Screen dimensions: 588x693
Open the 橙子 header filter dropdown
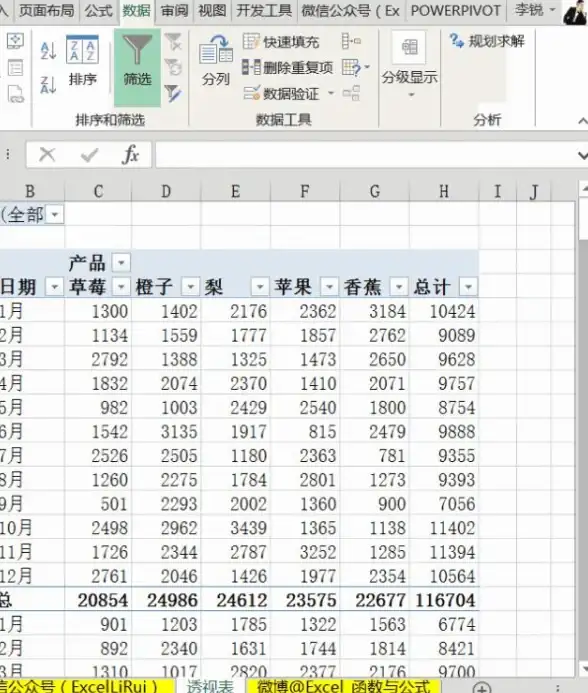190,287
